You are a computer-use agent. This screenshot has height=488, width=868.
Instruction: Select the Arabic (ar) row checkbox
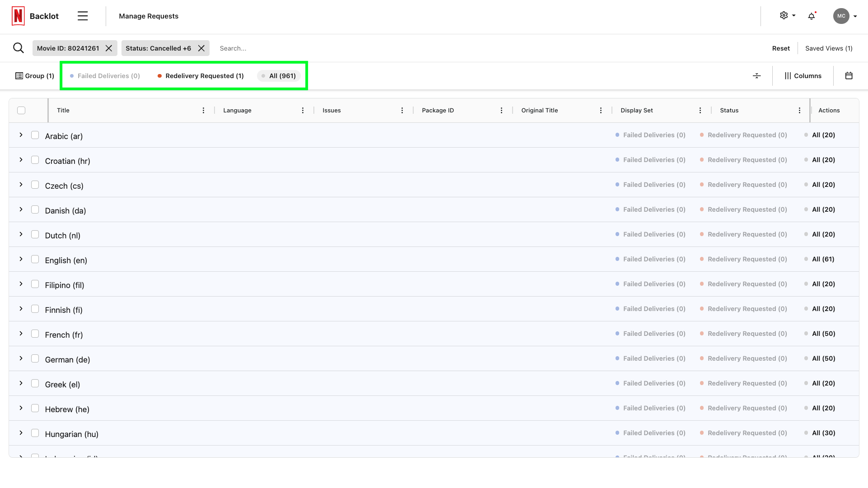(35, 135)
